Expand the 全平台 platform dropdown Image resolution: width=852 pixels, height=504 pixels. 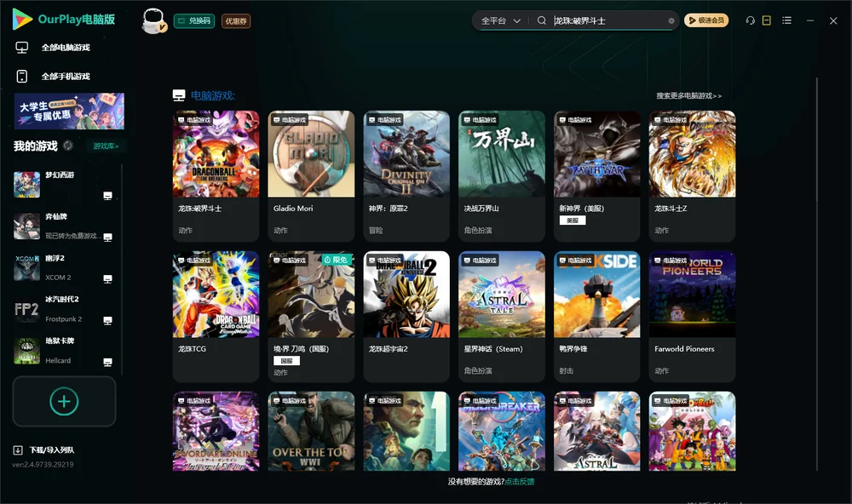point(500,20)
